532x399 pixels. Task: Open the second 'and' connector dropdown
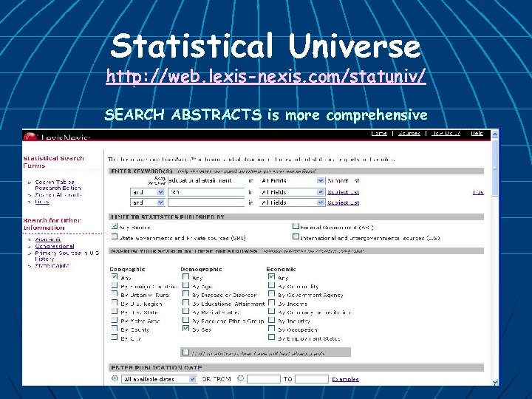point(148,202)
